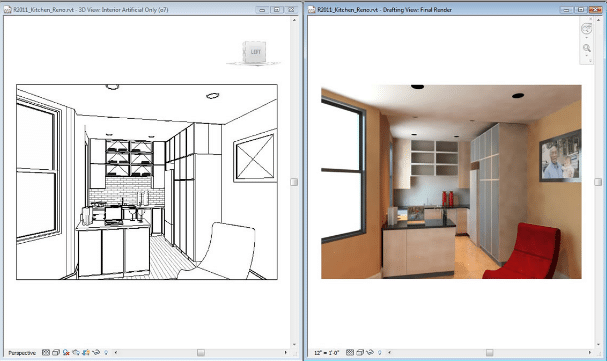Click Final Render vertical scrollbar down arrow

point(598,344)
